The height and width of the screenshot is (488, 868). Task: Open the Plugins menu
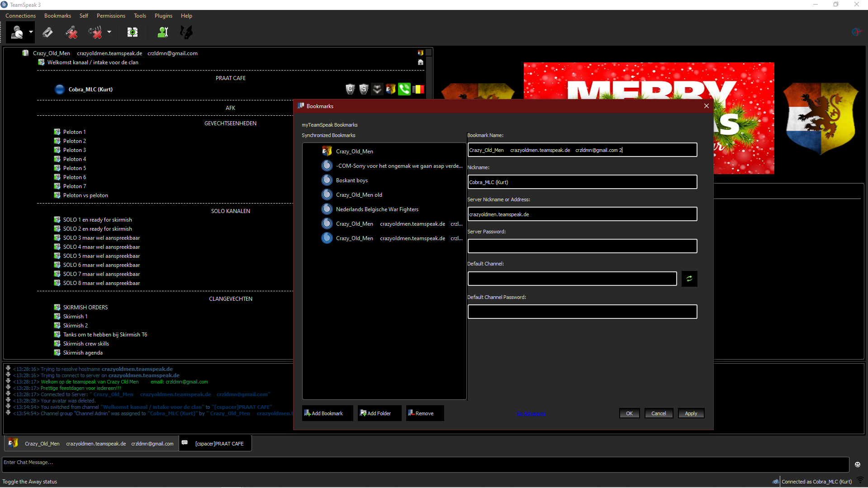click(163, 16)
